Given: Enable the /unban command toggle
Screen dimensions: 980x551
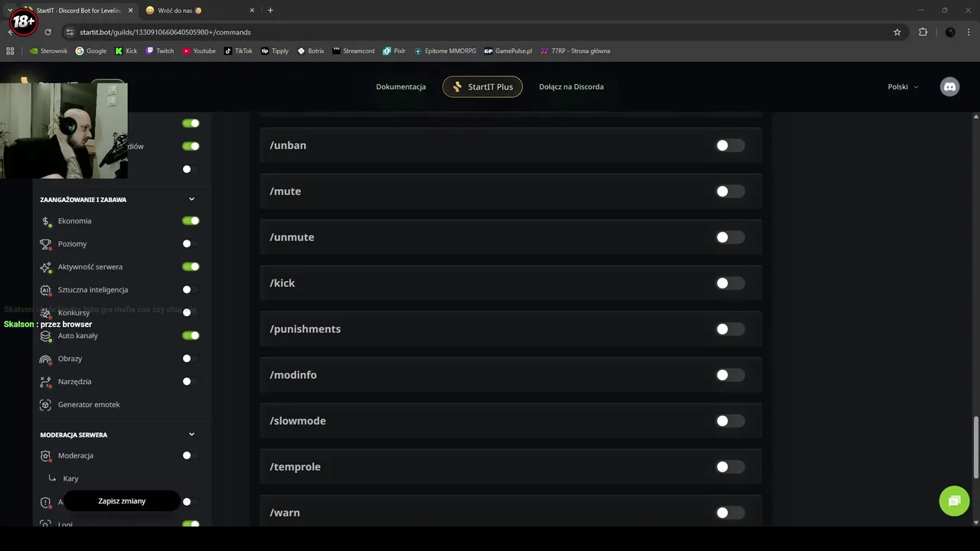Looking at the screenshot, I should pos(730,145).
